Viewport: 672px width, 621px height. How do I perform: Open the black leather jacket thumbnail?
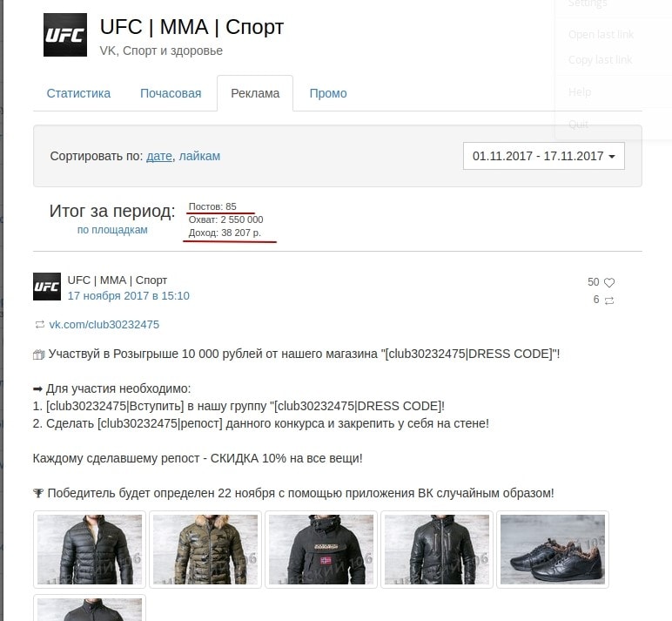point(437,550)
